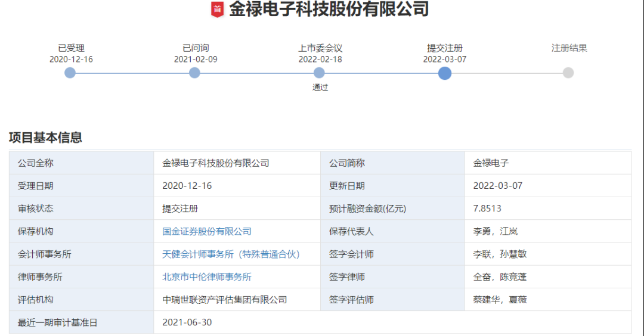Click the 签字律师 label
The width and height of the screenshot is (644, 336).
[347, 277]
